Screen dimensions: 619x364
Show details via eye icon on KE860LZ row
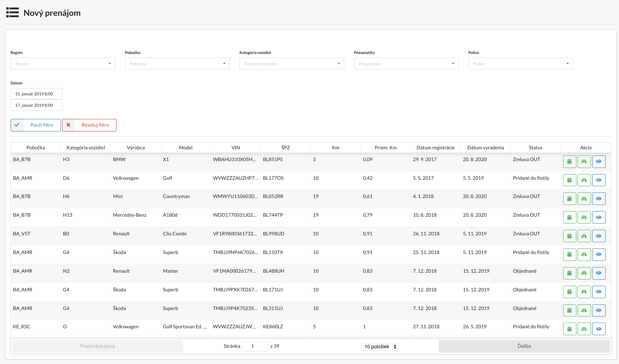click(x=599, y=329)
